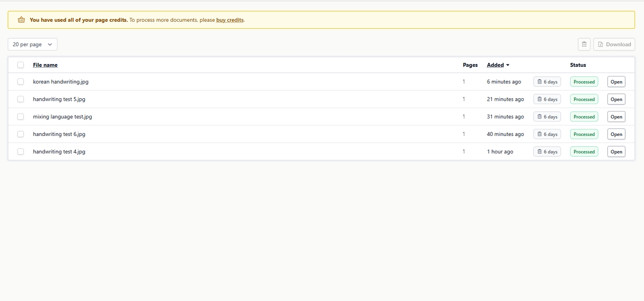644x301 pixels.
Task: Click the Pages column header
Action: [470, 65]
